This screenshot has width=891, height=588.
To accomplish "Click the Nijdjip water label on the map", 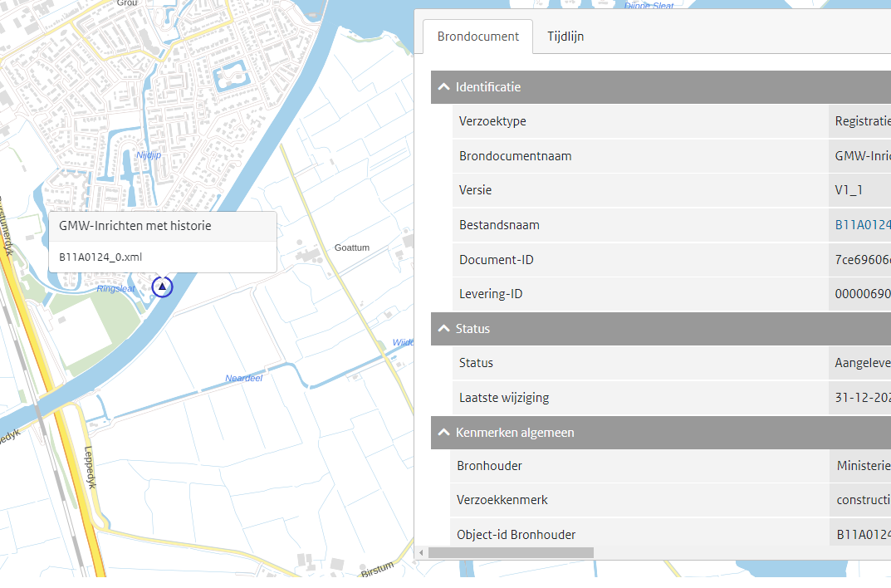I will click(149, 155).
